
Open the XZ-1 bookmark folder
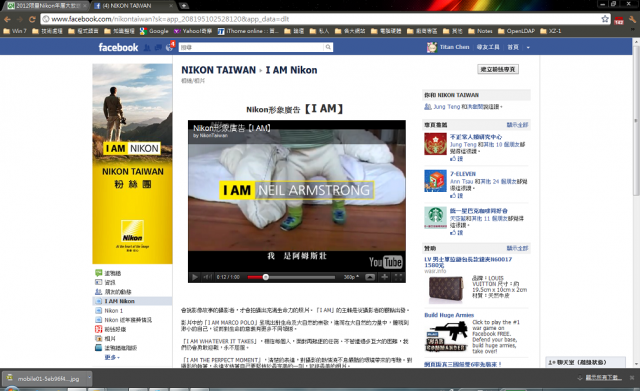pos(551,31)
